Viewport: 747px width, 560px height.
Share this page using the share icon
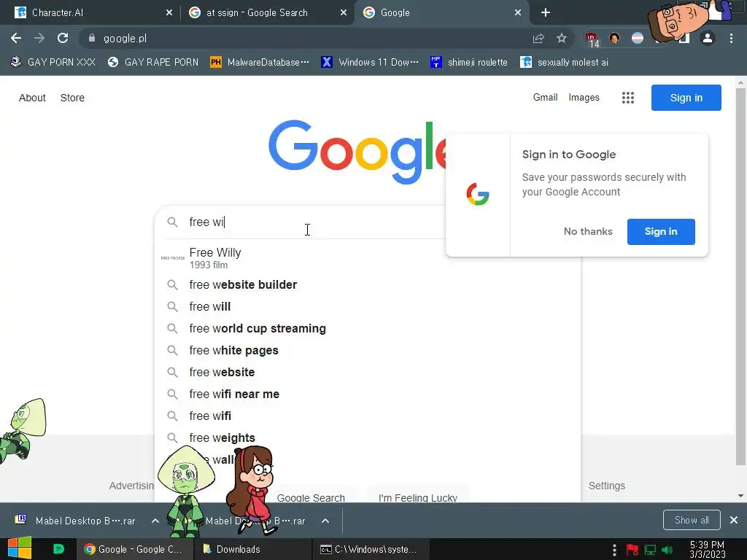(x=538, y=38)
